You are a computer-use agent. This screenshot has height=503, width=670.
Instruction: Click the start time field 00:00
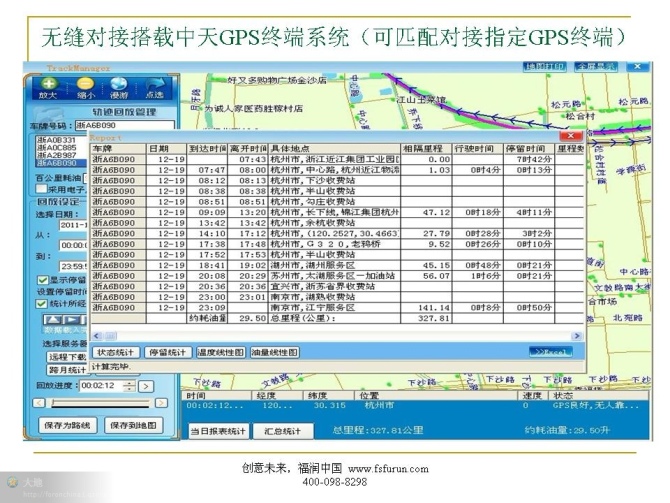click(x=73, y=245)
